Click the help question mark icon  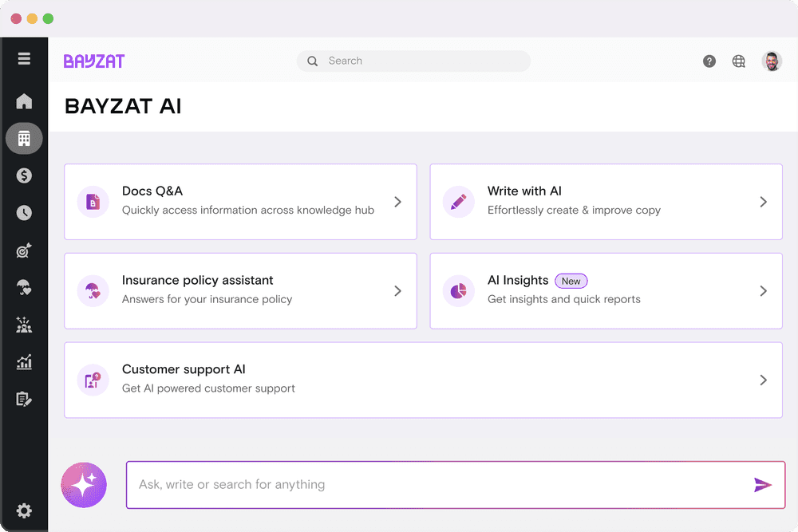pos(709,61)
